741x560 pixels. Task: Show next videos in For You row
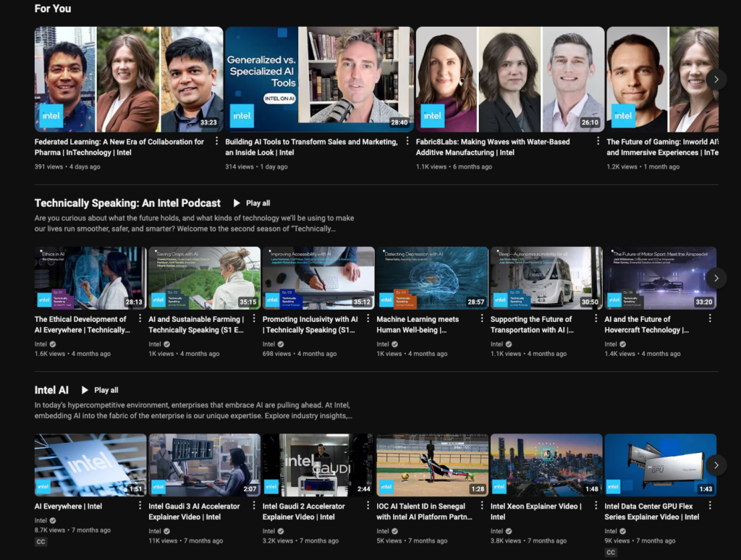click(716, 80)
